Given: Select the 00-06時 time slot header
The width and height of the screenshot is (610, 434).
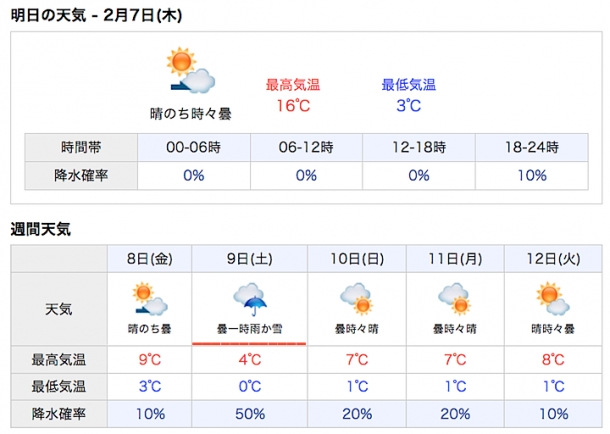Looking at the screenshot, I should pyautogui.click(x=194, y=147).
